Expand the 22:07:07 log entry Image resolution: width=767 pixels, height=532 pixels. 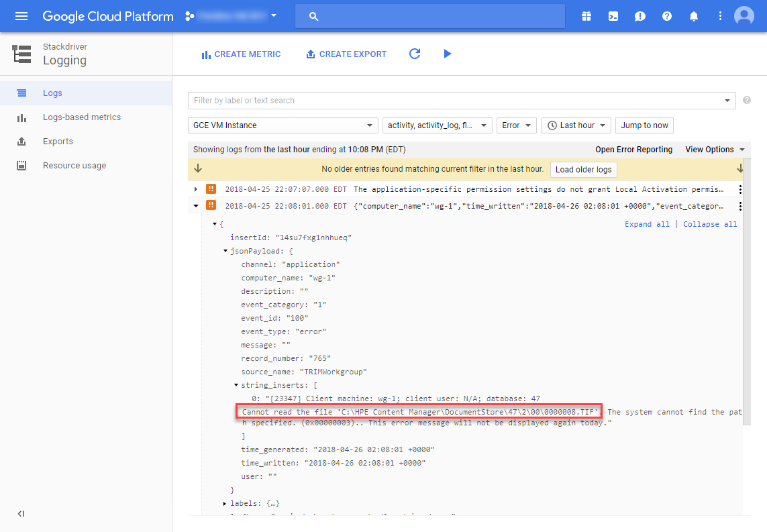(196, 189)
